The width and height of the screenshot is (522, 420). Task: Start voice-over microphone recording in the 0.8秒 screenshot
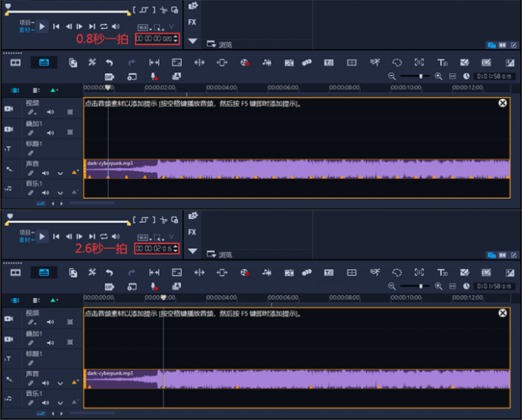tap(154, 77)
